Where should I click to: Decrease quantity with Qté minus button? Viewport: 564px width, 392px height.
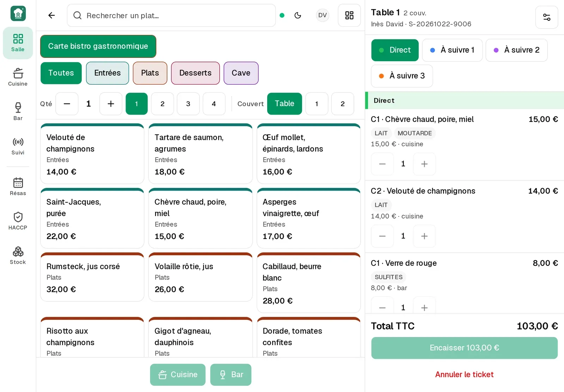[67, 104]
